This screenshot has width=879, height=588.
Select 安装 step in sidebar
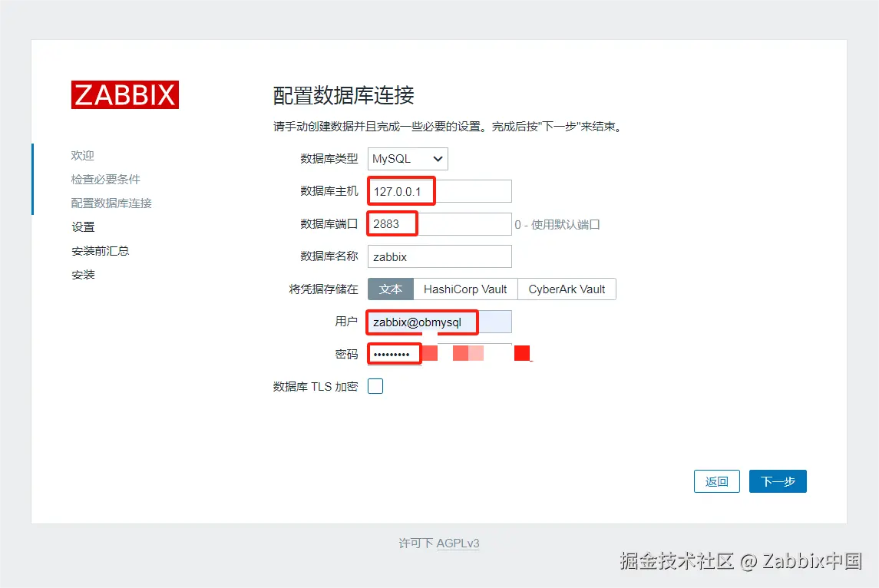click(x=83, y=275)
